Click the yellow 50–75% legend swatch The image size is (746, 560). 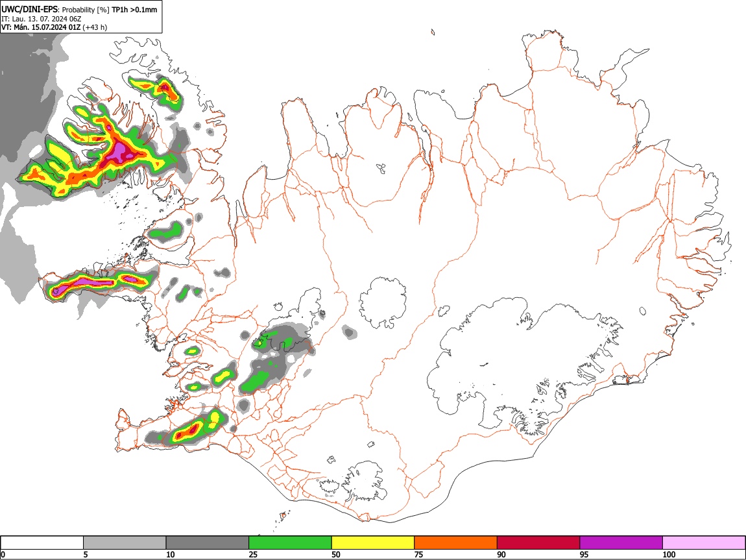(x=373, y=542)
